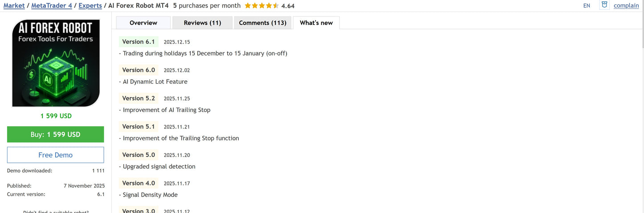Viewport: 644px width, 213px height.
Task: Open the AI Forex Robot product image
Action: tap(56, 63)
